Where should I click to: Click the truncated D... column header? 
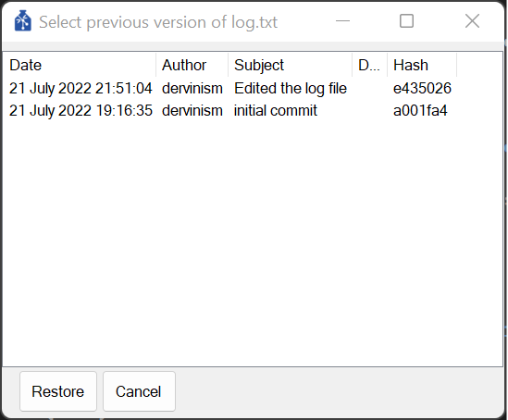(369, 65)
